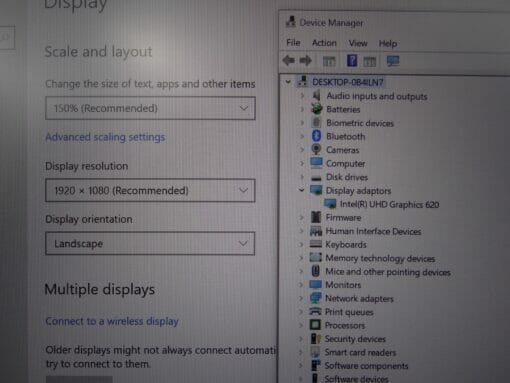Select the Firmware text label

pos(344,218)
